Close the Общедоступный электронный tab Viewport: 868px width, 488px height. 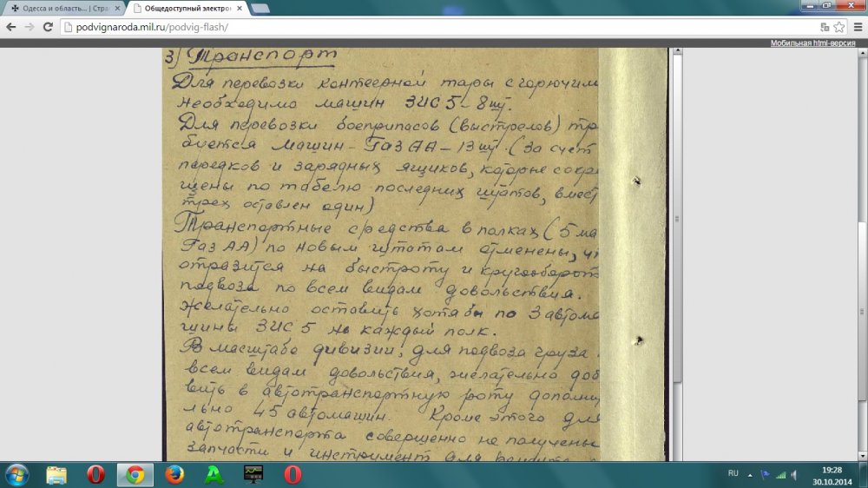point(240,9)
